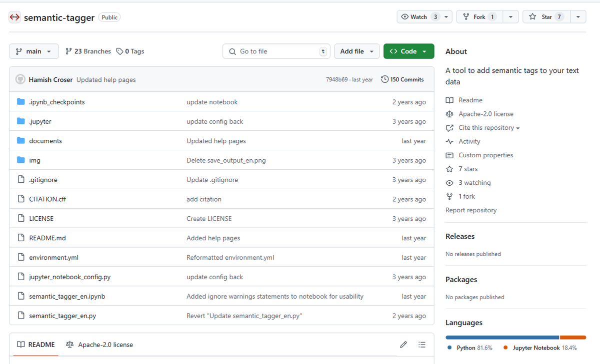Click the semantic_tagger_en.ipynb file icon
600x364 pixels.
(21, 296)
